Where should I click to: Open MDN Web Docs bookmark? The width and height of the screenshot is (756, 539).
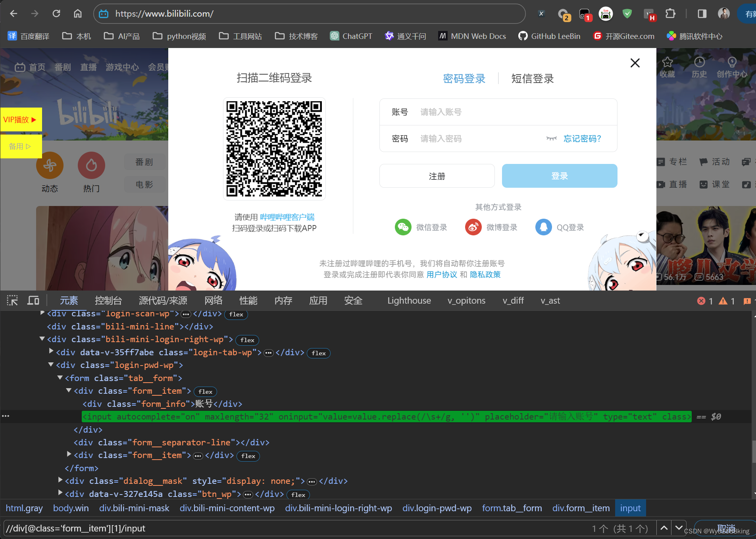[472, 36]
